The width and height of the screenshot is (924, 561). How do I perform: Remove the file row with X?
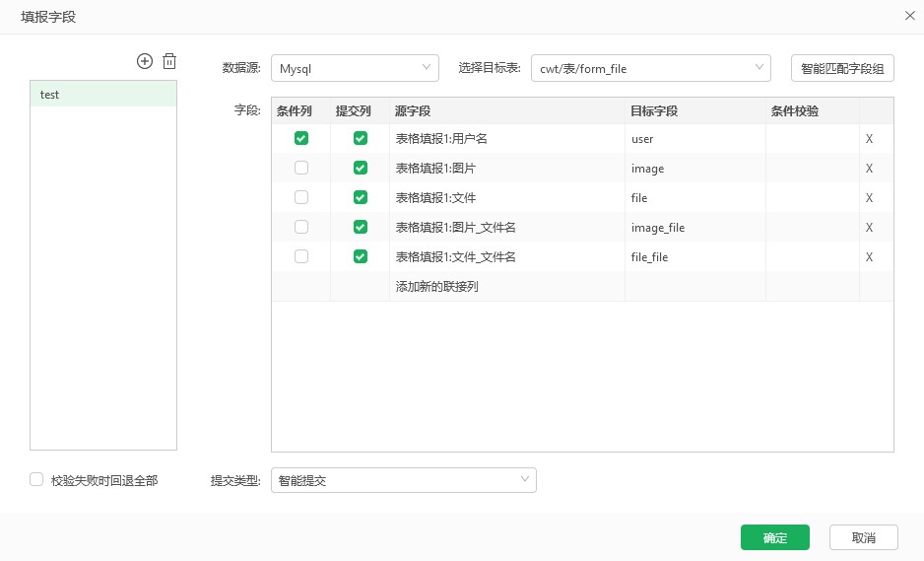click(x=869, y=198)
